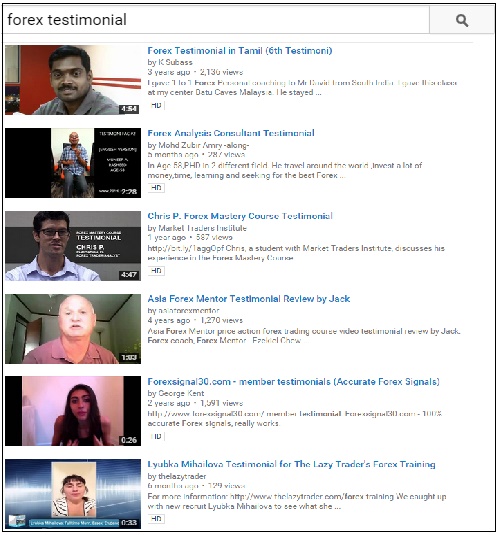Visit Mohd Zubir Amry channel link
The height and width of the screenshot is (535, 500).
click(203, 145)
